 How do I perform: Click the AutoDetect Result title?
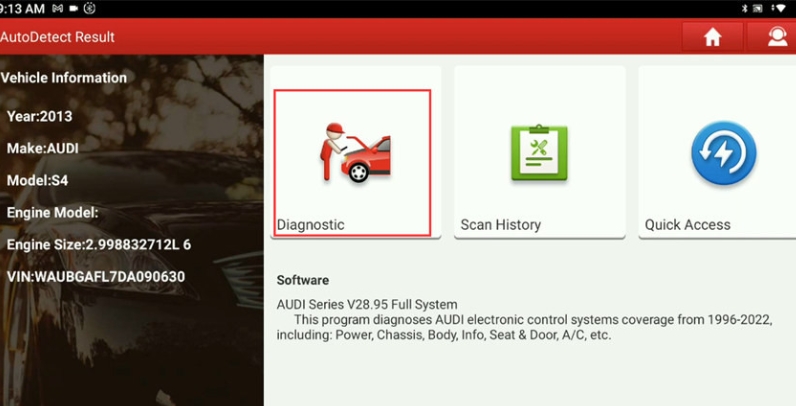click(57, 37)
